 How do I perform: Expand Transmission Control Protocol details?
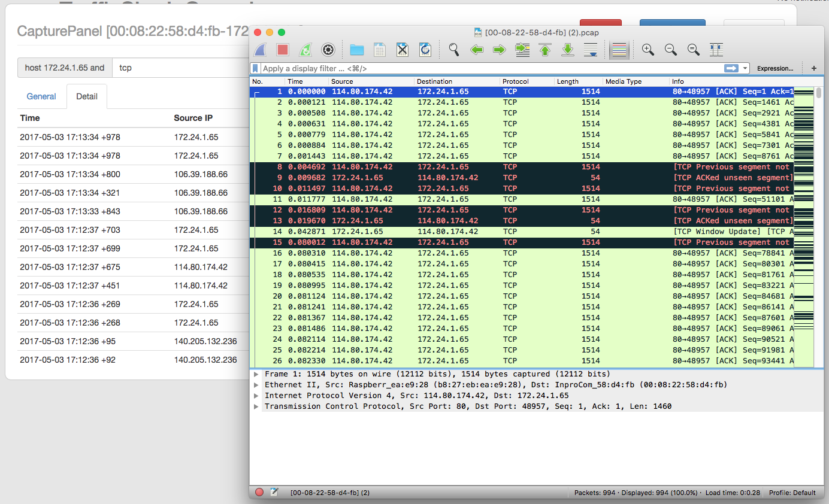(256, 406)
